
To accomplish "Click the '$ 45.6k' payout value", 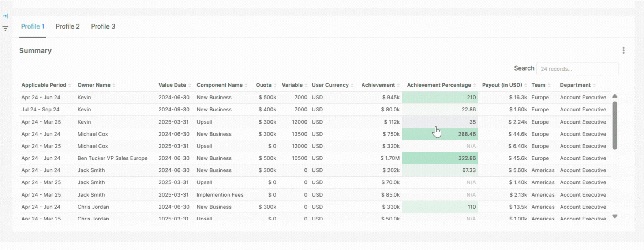I will [x=517, y=158].
